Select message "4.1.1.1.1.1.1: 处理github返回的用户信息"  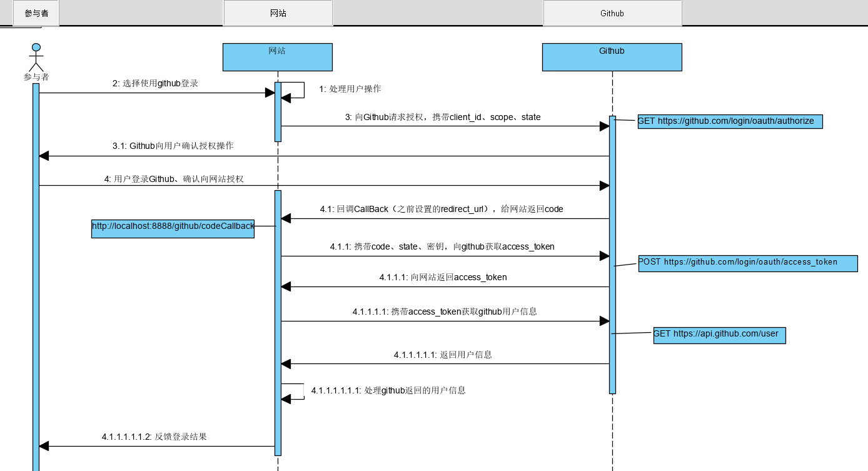pos(388,390)
